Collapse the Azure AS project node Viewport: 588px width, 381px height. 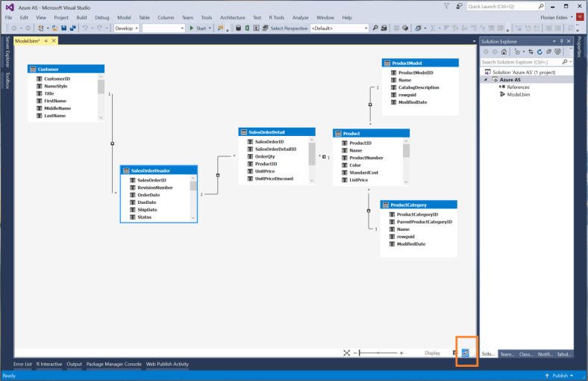point(486,79)
